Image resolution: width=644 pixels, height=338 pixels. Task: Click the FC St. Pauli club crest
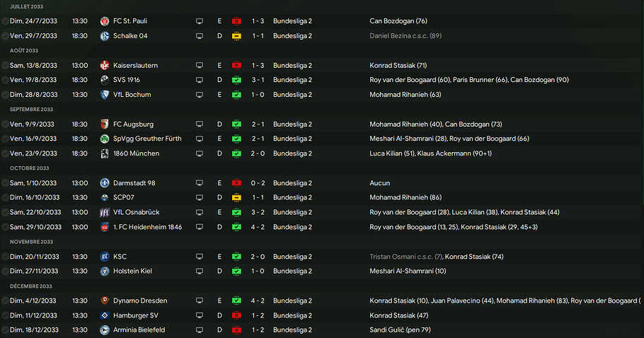coord(105,21)
